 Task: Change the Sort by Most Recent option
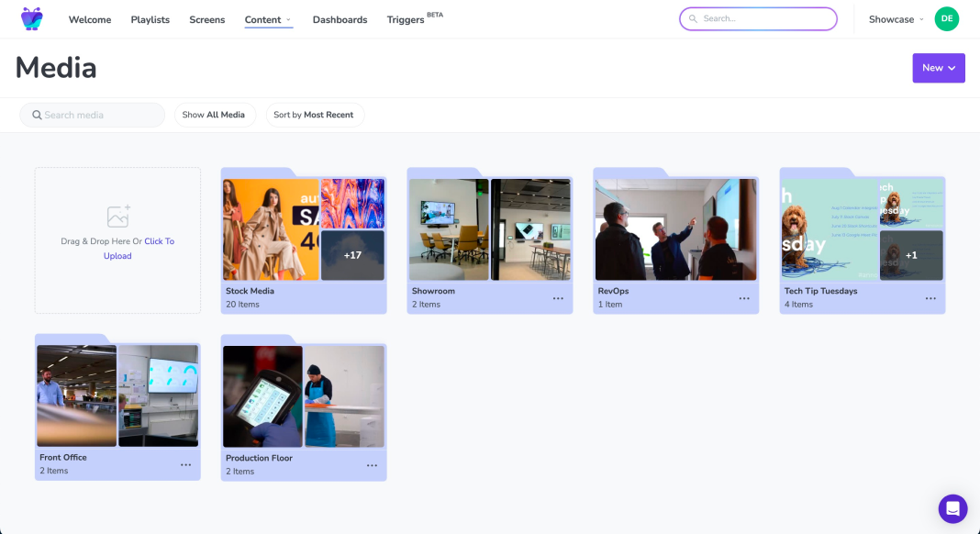point(315,114)
